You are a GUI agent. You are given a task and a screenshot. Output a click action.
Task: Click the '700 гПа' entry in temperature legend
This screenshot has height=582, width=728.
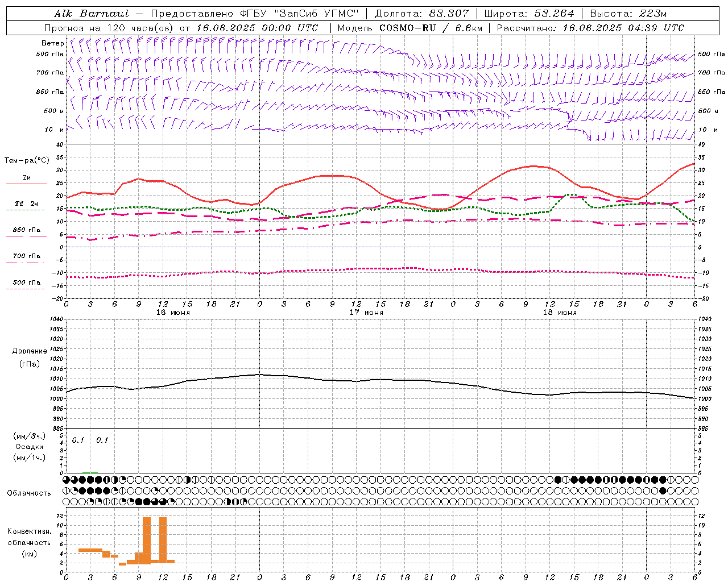pyautogui.click(x=27, y=256)
